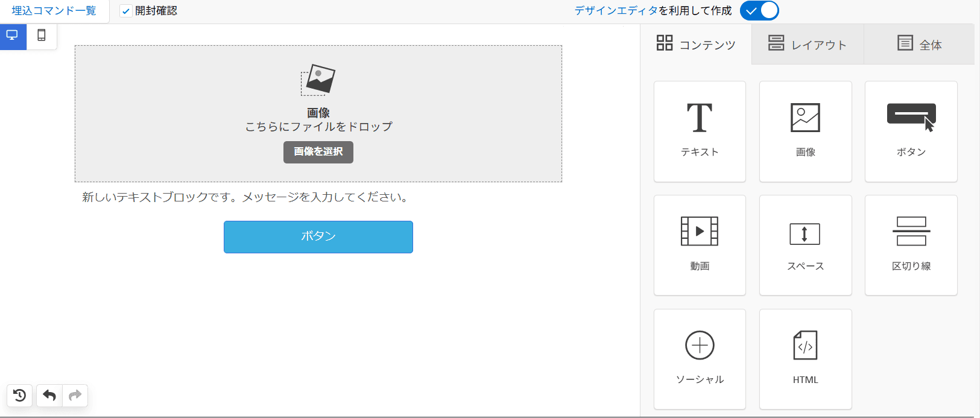
Task: Select the HTML content block
Action: pyautogui.click(x=805, y=359)
